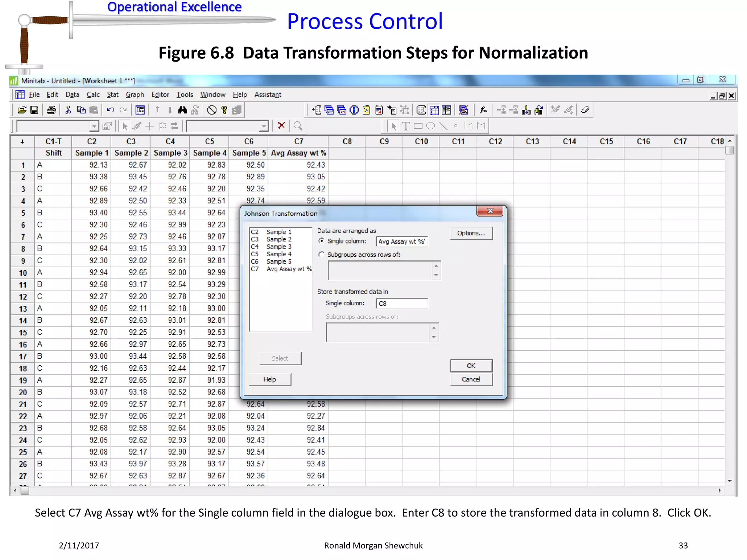Click the Current Data Window grid icon
The width and height of the screenshot is (747, 560).
tap(434, 110)
